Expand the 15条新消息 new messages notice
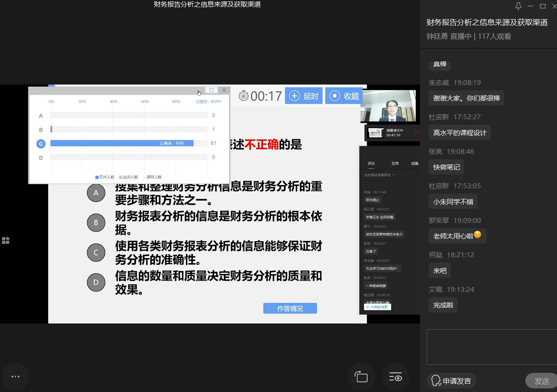Screen dimensions: 557x392 tap(376, 307)
